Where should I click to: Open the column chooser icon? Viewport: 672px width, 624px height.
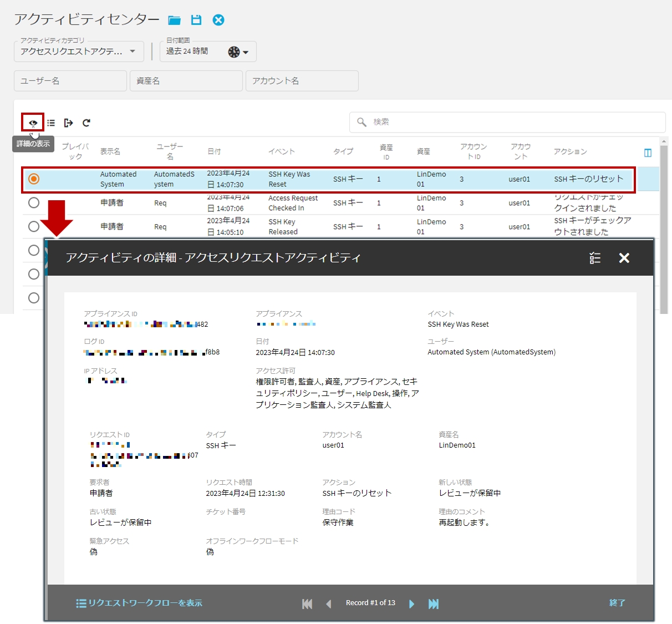pos(648,153)
